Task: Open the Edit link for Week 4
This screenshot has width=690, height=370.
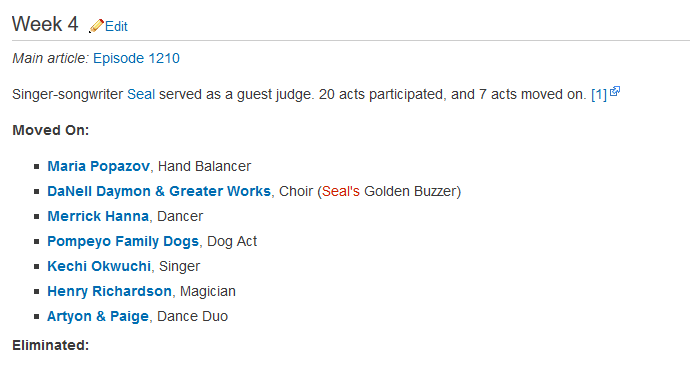Action: pos(116,26)
